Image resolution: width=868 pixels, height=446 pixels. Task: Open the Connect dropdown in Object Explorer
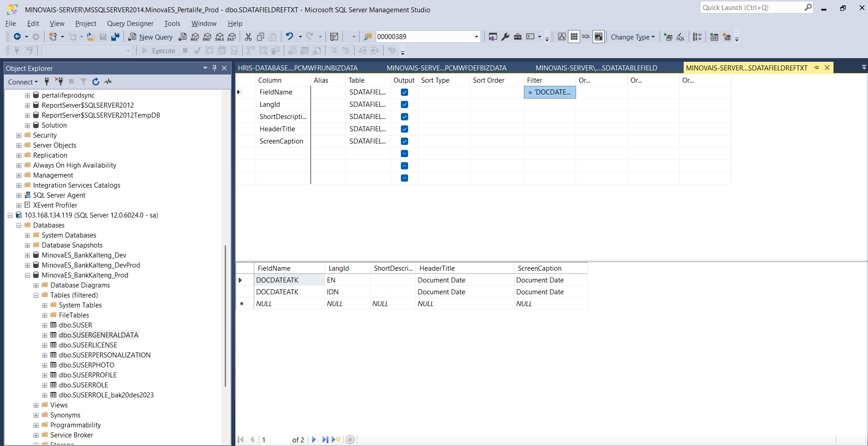tap(23, 82)
